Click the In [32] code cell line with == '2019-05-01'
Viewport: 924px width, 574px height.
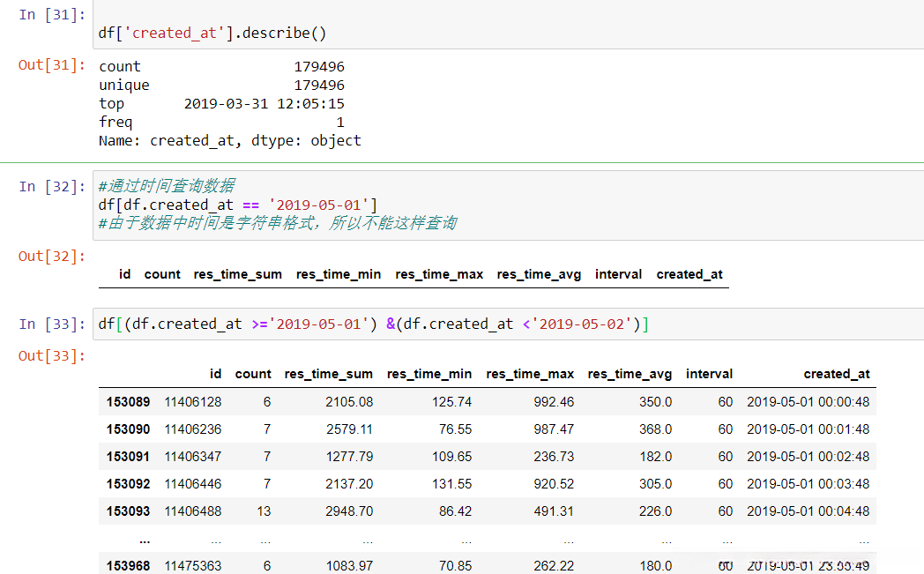click(x=238, y=205)
